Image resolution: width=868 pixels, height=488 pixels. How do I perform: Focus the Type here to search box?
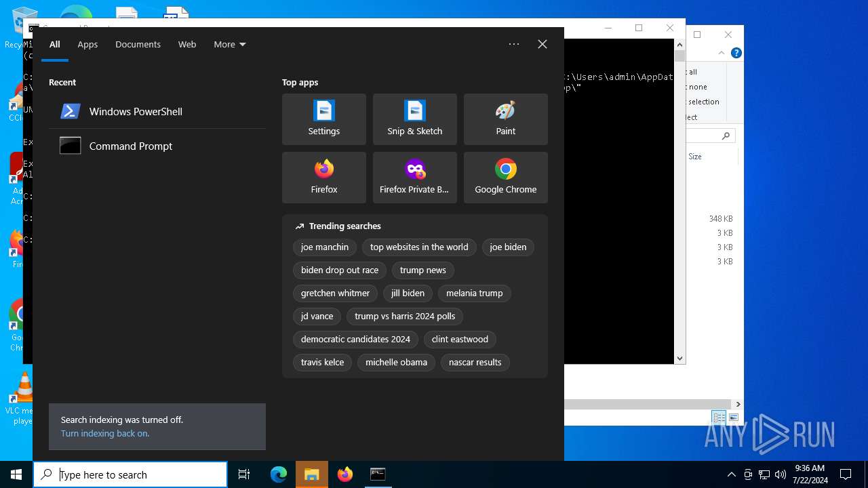coord(130,474)
